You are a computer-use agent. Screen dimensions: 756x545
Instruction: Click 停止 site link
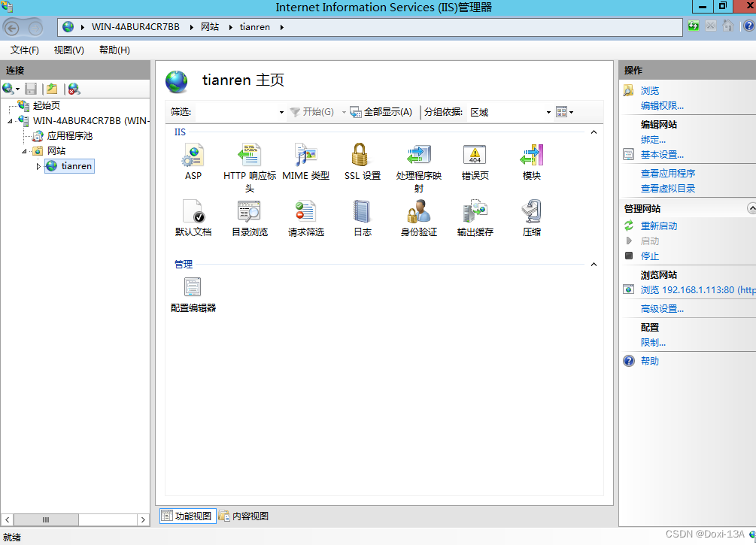point(649,256)
